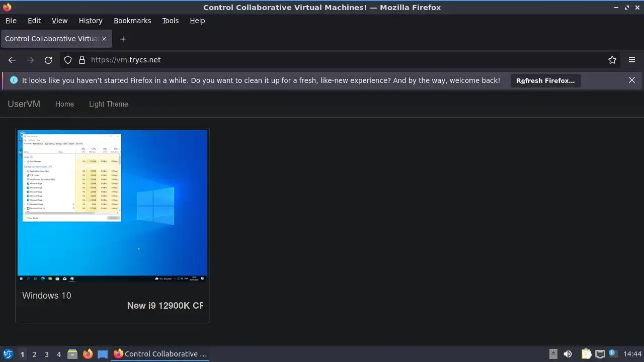The height and width of the screenshot is (362, 644).
Task: Open the volume speaker tray icon
Action: 568,354
